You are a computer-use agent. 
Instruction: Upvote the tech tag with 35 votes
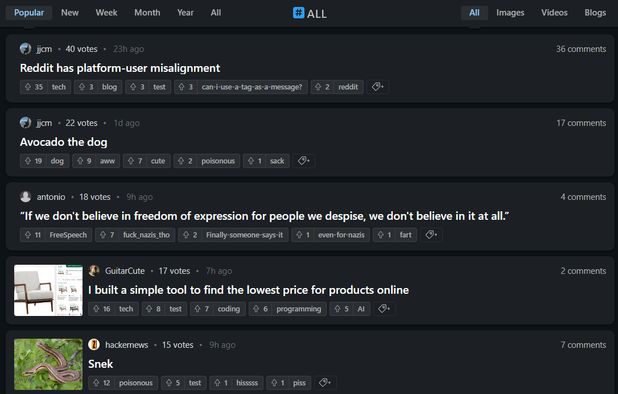pyautogui.click(x=28, y=87)
